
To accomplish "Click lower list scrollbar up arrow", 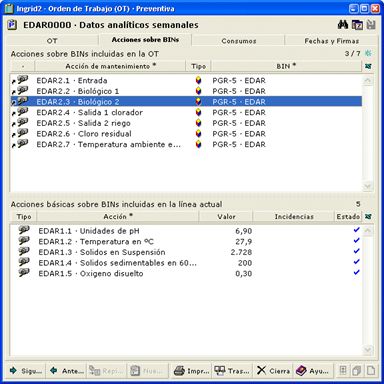I will point(368,231).
